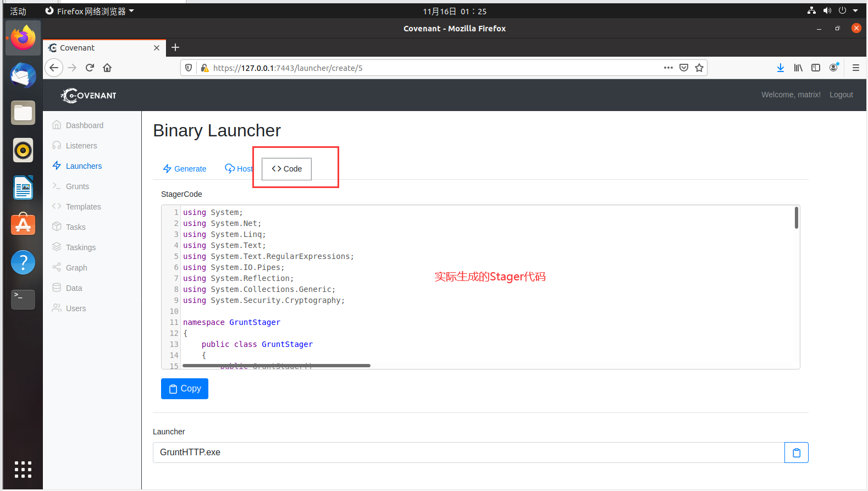Image resolution: width=868 pixels, height=491 pixels.
Task: Click the Launcher GruntHTTP.exe text field
Action: click(x=468, y=453)
